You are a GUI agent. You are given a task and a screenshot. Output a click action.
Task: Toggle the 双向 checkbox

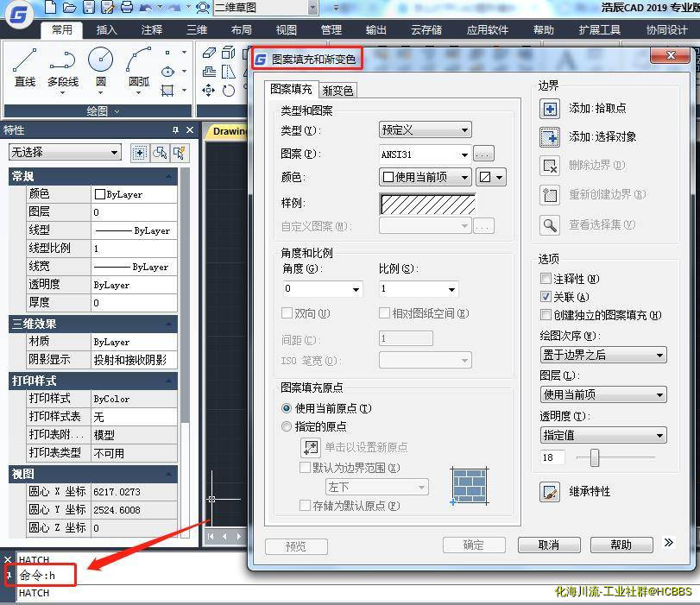point(287,313)
